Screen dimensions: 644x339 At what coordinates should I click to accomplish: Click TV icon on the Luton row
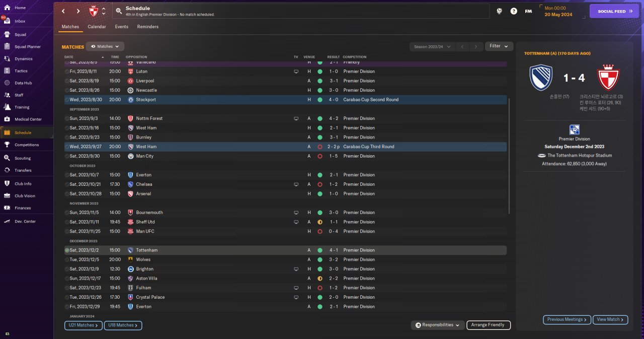[296, 72]
